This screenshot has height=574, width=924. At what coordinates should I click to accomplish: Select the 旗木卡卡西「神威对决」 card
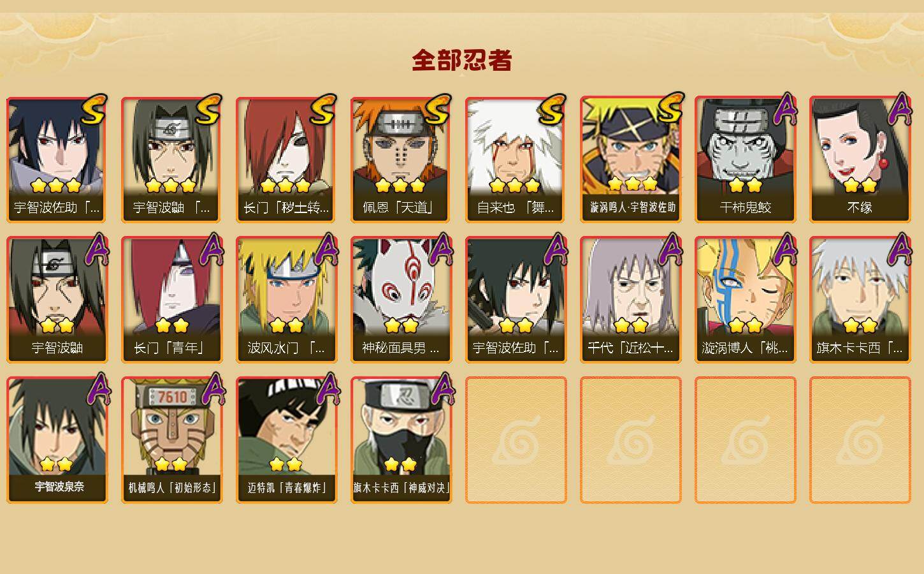tap(401, 440)
